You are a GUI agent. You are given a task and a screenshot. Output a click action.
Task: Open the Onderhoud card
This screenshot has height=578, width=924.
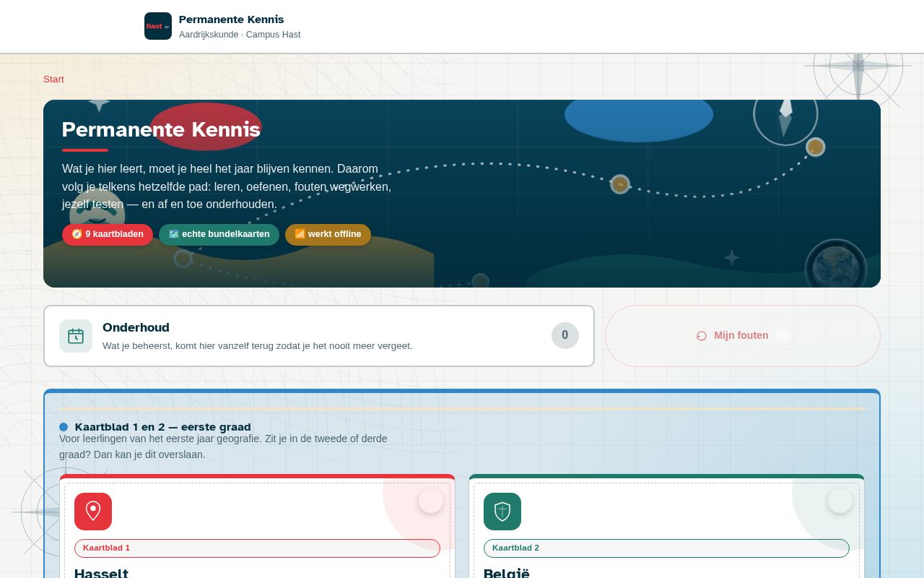[x=319, y=336]
